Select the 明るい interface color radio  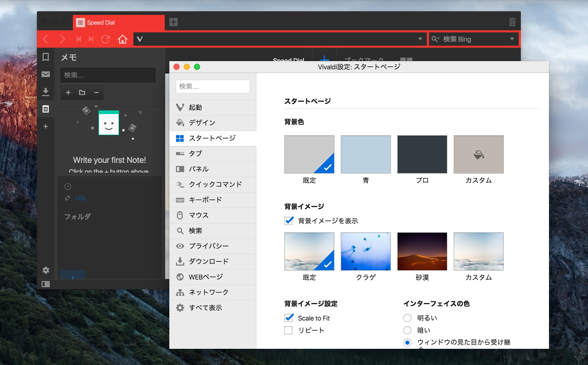pos(407,318)
